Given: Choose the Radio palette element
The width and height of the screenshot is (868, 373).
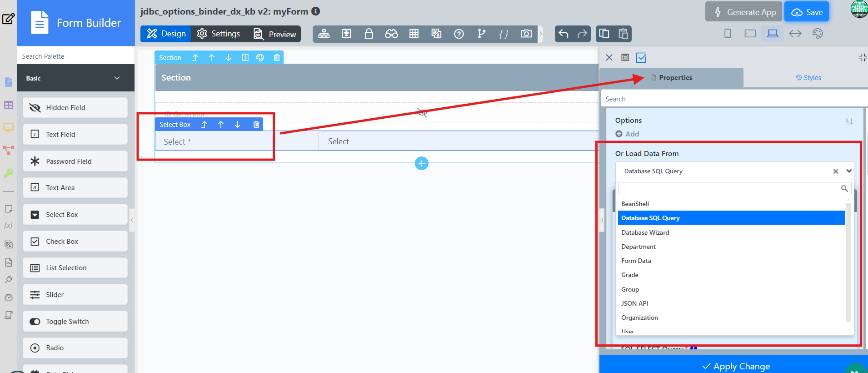Looking at the screenshot, I should (x=75, y=348).
